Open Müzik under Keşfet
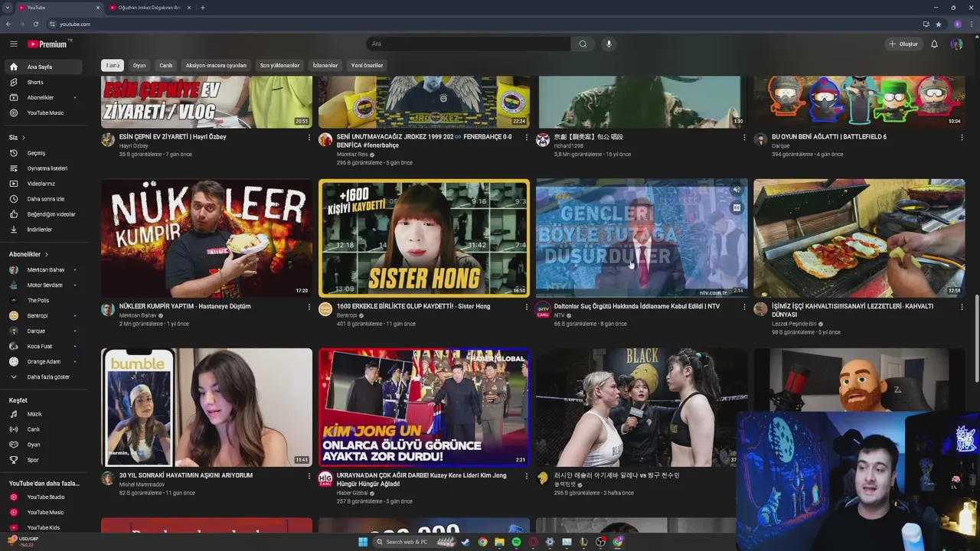 (x=44, y=414)
